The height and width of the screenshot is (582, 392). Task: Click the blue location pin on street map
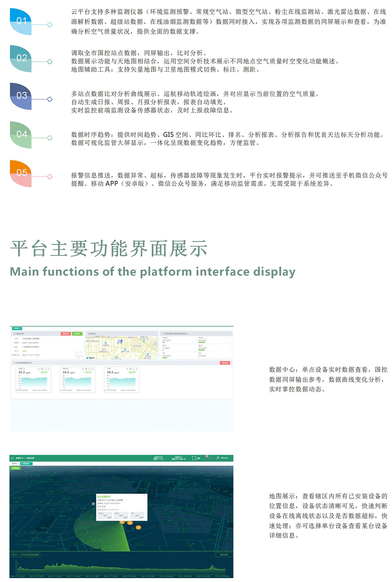121,341
